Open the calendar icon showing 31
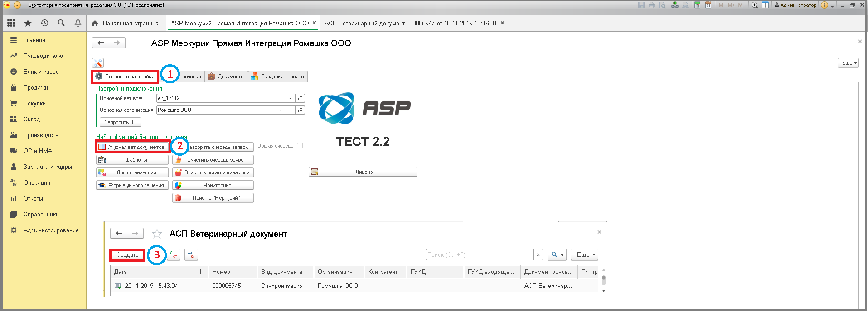The width and height of the screenshot is (868, 311). pyautogui.click(x=708, y=5)
